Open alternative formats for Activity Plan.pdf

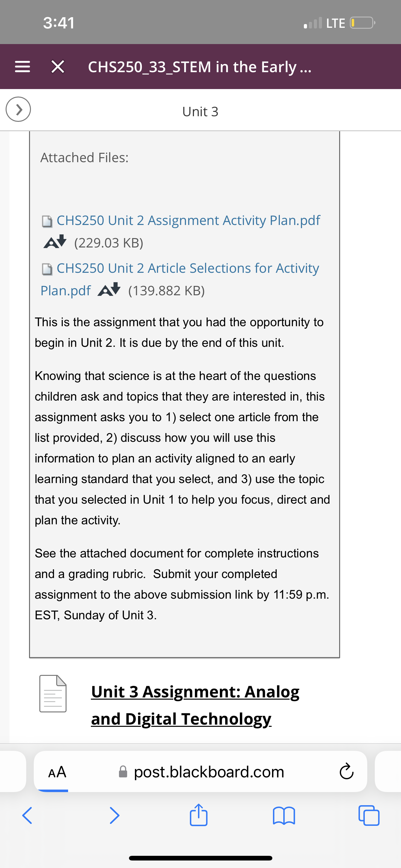click(55, 242)
